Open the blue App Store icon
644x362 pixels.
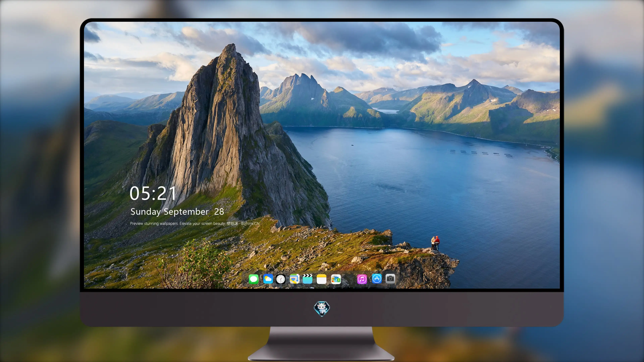pyautogui.click(x=377, y=279)
